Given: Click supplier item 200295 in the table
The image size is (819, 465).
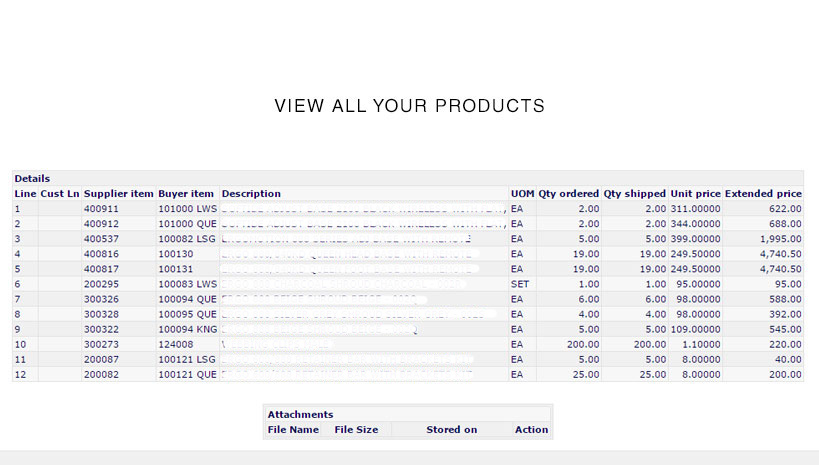Looking at the screenshot, I should point(100,284).
